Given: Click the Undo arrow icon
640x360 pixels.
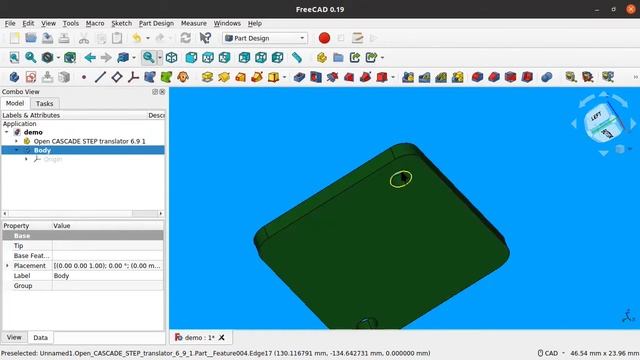Looking at the screenshot, I should (137, 38).
